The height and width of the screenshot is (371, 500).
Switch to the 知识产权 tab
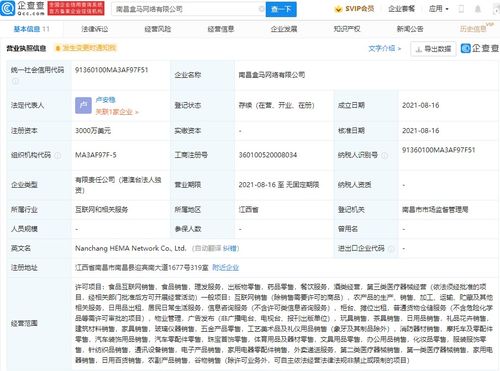[347, 29]
